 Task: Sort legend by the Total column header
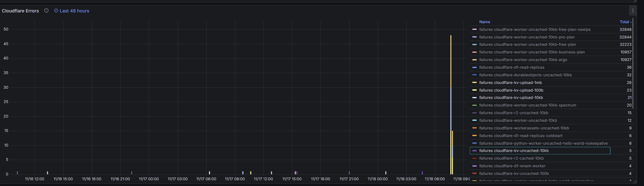624,22
